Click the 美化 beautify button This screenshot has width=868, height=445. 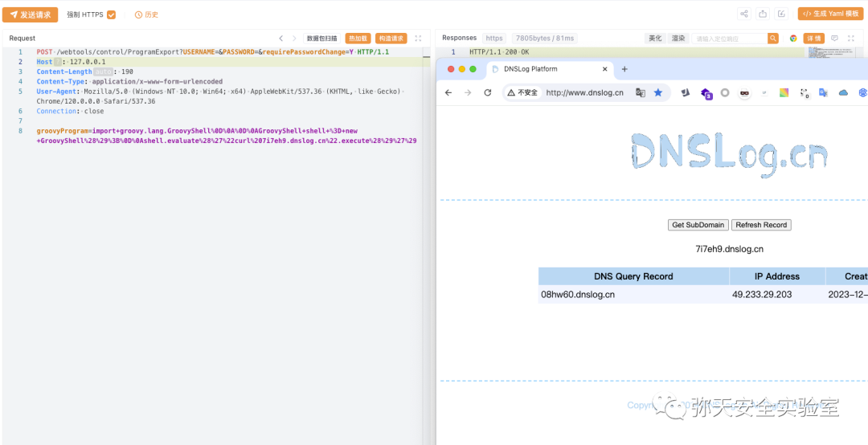[x=656, y=39]
